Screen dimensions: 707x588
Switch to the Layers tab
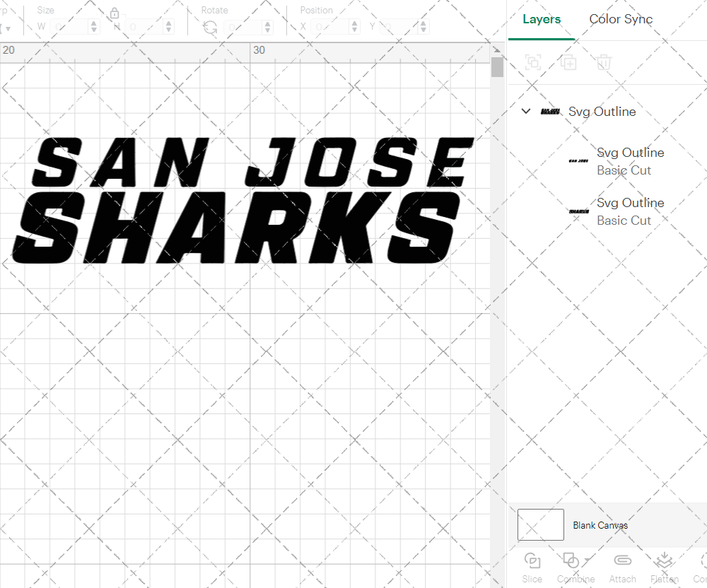[x=542, y=19]
